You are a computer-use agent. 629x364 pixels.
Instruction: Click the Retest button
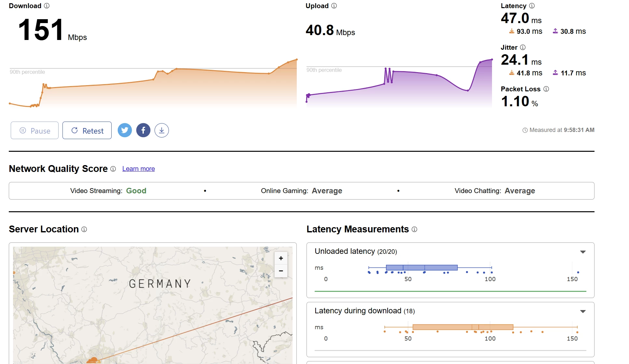pos(87,130)
